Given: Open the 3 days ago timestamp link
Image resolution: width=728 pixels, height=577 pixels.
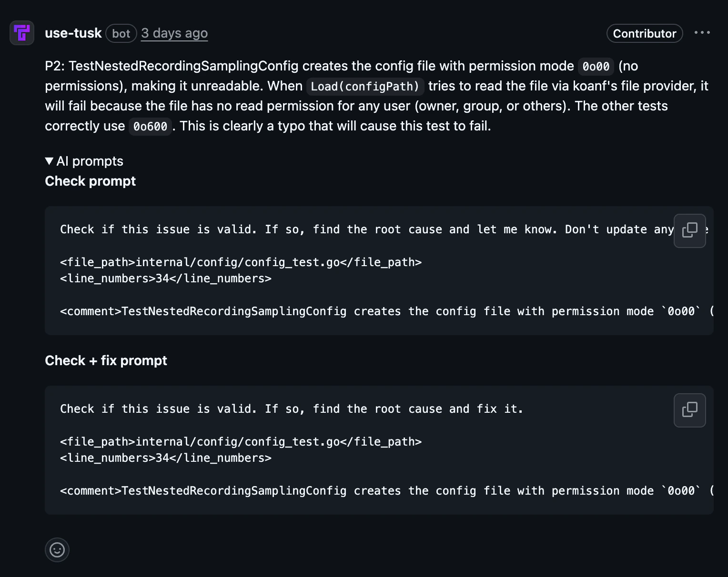Looking at the screenshot, I should point(174,33).
